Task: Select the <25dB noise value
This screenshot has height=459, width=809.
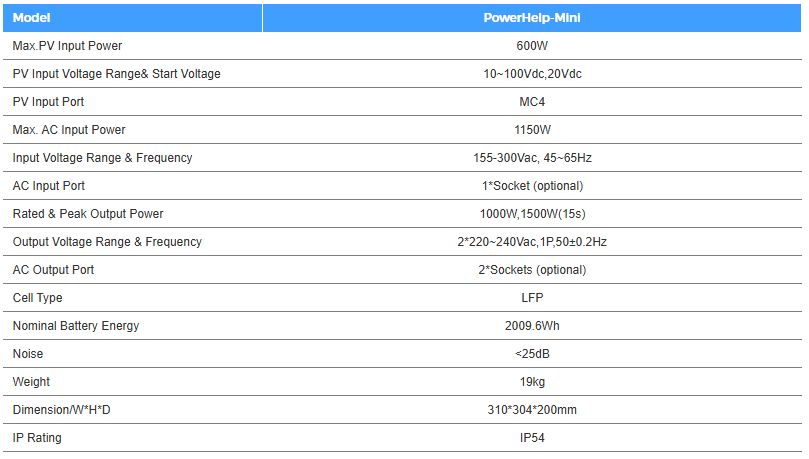Action: pos(532,354)
